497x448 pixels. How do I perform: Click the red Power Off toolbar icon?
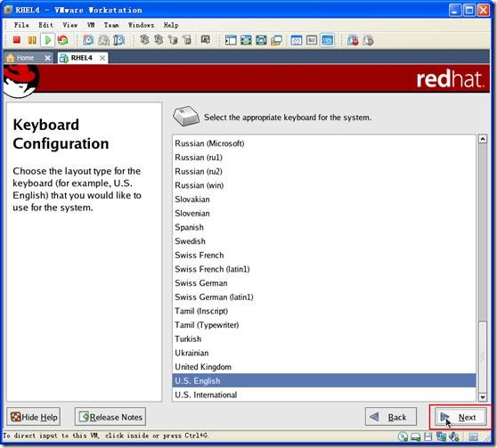pos(17,40)
